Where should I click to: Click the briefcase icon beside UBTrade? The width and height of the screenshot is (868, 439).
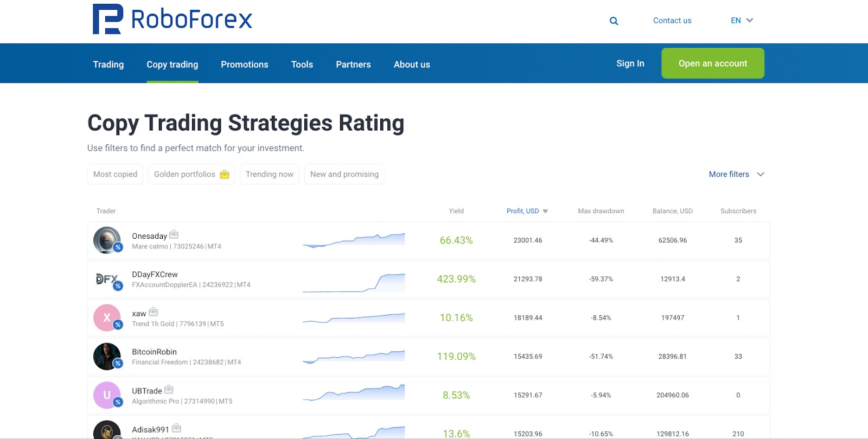point(169,389)
